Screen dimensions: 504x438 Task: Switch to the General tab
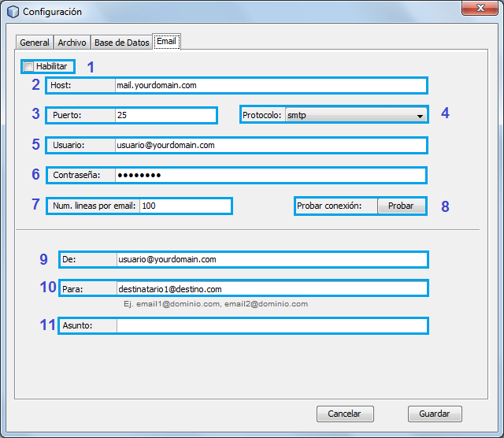(x=35, y=43)
